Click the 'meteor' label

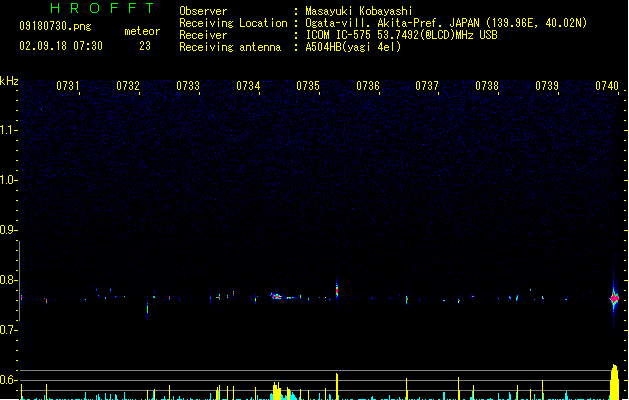pyautogui.click(x=142, y=31)
